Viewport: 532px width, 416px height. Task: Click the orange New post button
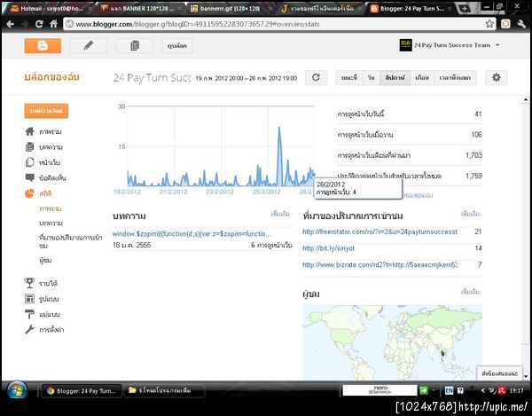tap(46, 111)
